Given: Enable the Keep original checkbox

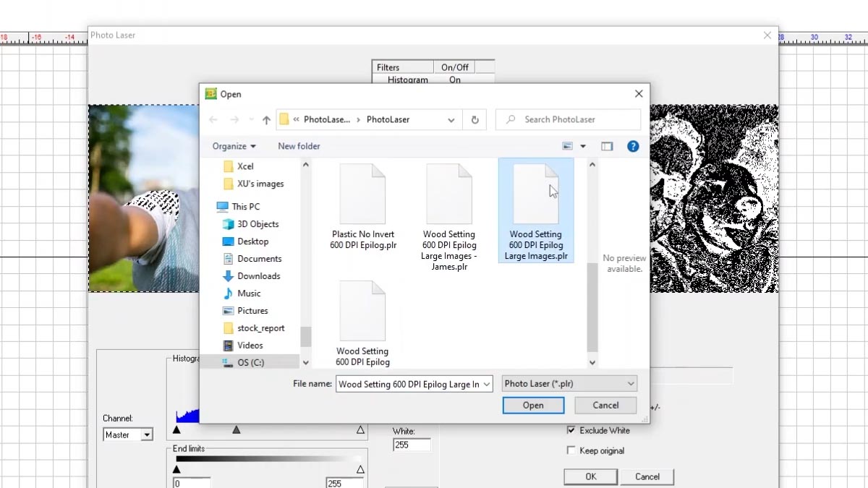Looking at the screenshot, I should [x=571, y=450].
